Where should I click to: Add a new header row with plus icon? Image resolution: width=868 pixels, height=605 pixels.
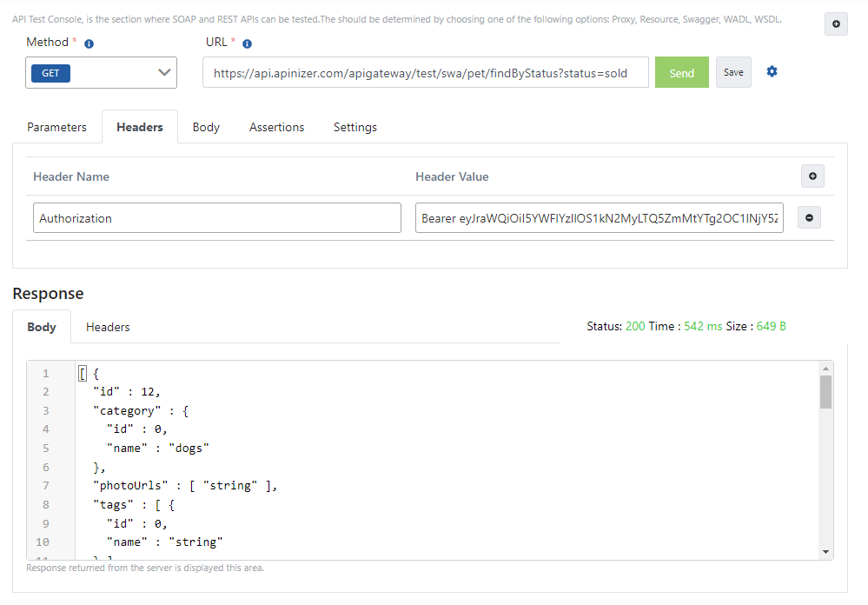pyautogui.click(x=812, y=176)
